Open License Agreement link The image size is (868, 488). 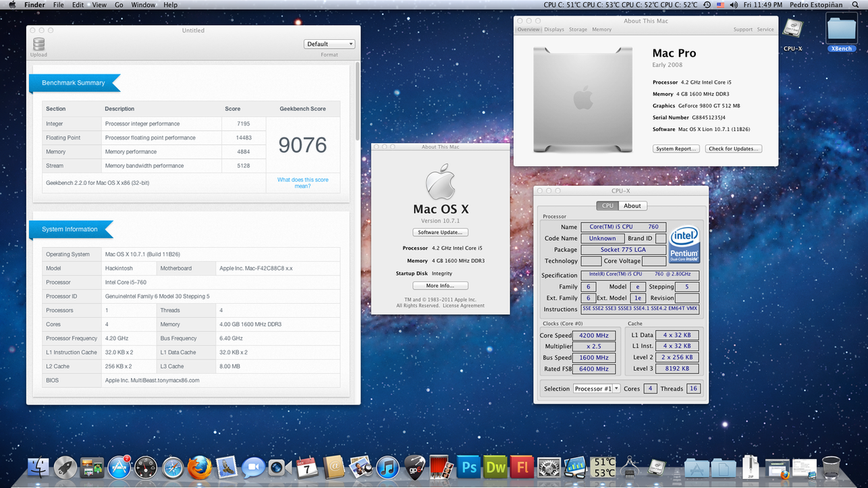464,306
